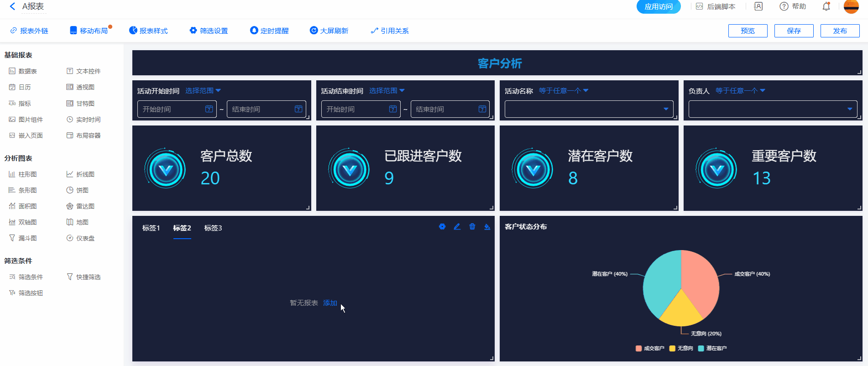Switch to the 标签3 tab
Screen dimensions: 868x366
pos(213,228)
